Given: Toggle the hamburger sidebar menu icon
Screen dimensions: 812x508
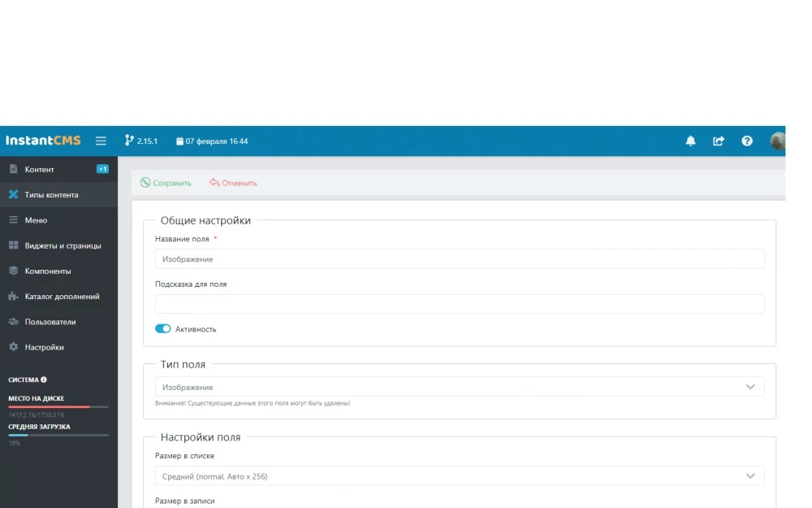Looking at the screenshot, I should (101, 141).
